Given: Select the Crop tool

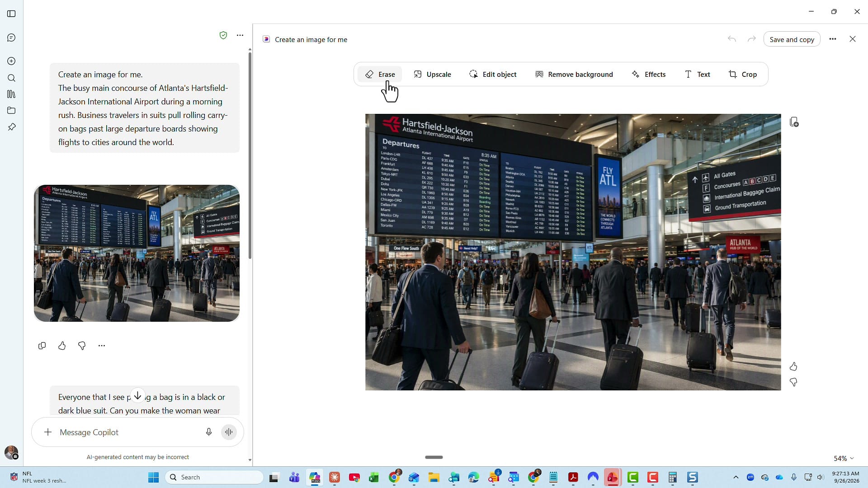Looking at the screenshot, I should pyautogui.click(x=743, y=74).
